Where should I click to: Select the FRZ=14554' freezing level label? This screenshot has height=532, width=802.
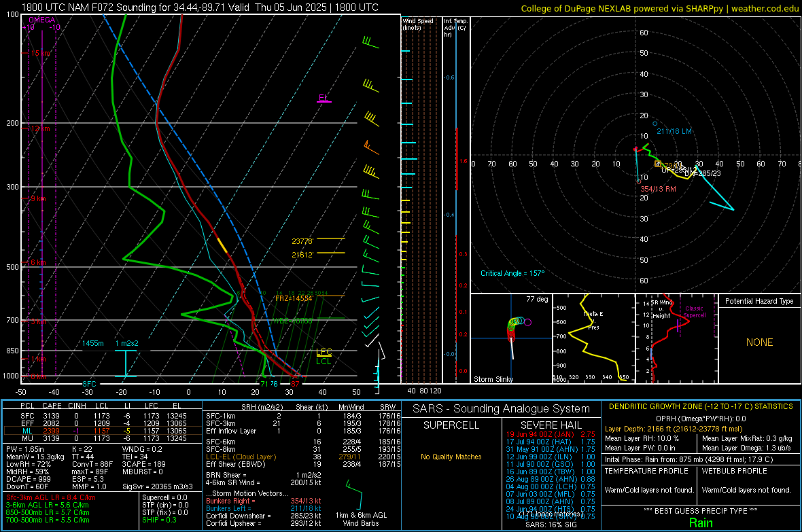point(294,298)
